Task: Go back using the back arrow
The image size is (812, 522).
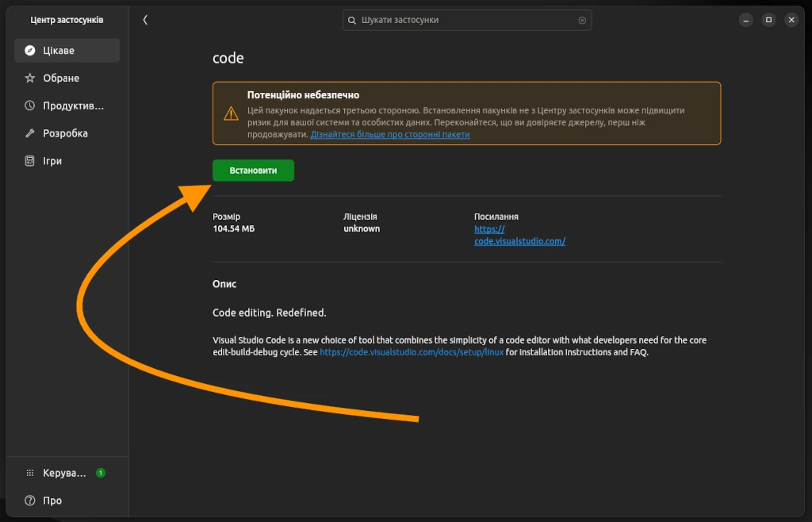Action: (145, 20)
